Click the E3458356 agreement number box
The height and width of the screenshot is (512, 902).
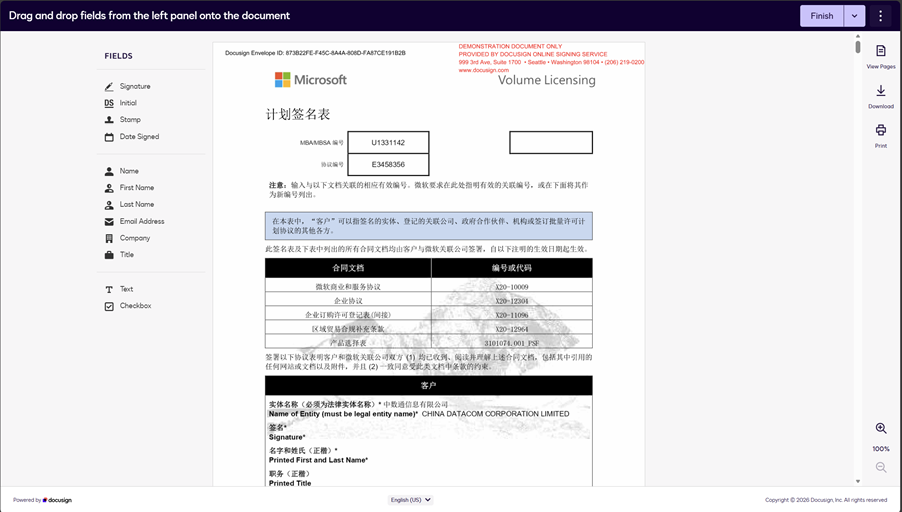[388, 165]
